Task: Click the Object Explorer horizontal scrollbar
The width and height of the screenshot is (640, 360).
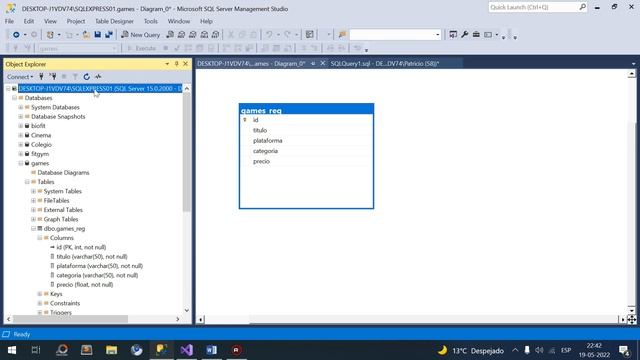Action: [x=71, y=319]
